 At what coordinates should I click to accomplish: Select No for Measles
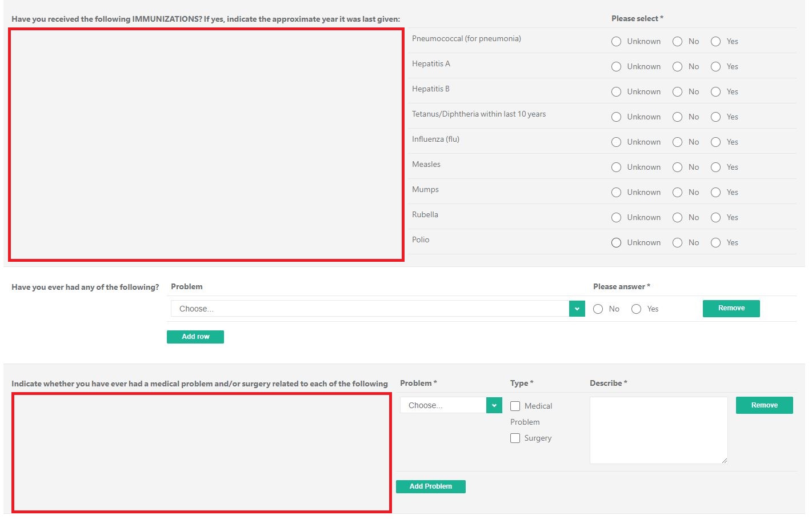tap(677, 167)
